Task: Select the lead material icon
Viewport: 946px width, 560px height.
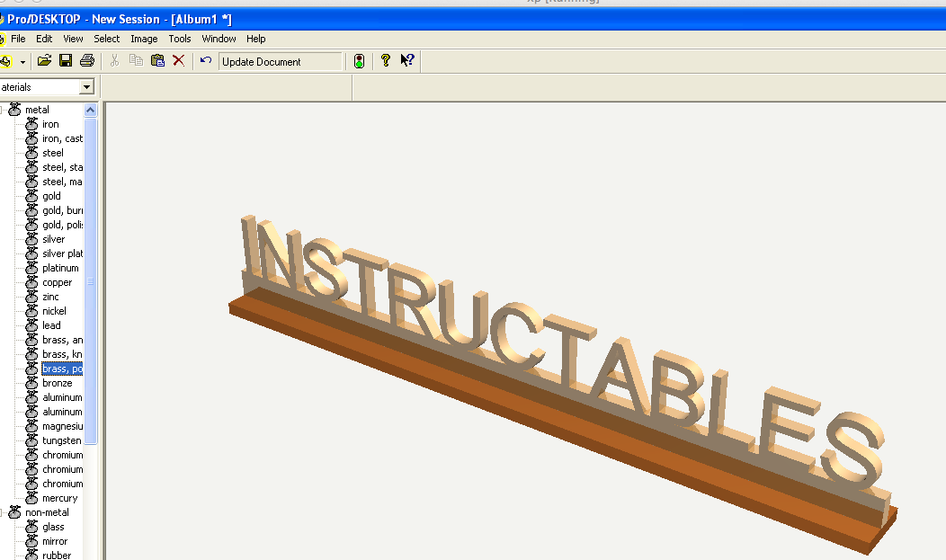Action: coord(32,325)
